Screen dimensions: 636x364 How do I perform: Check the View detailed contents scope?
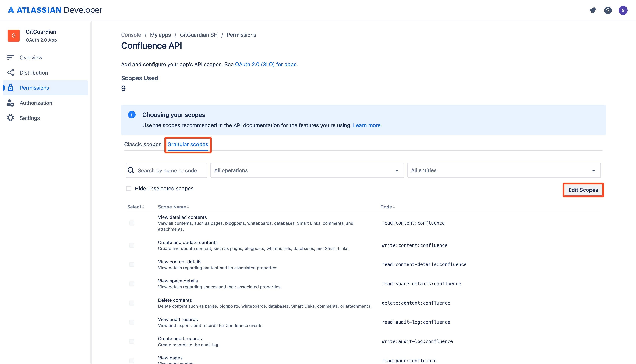click(x=132, y=223)
